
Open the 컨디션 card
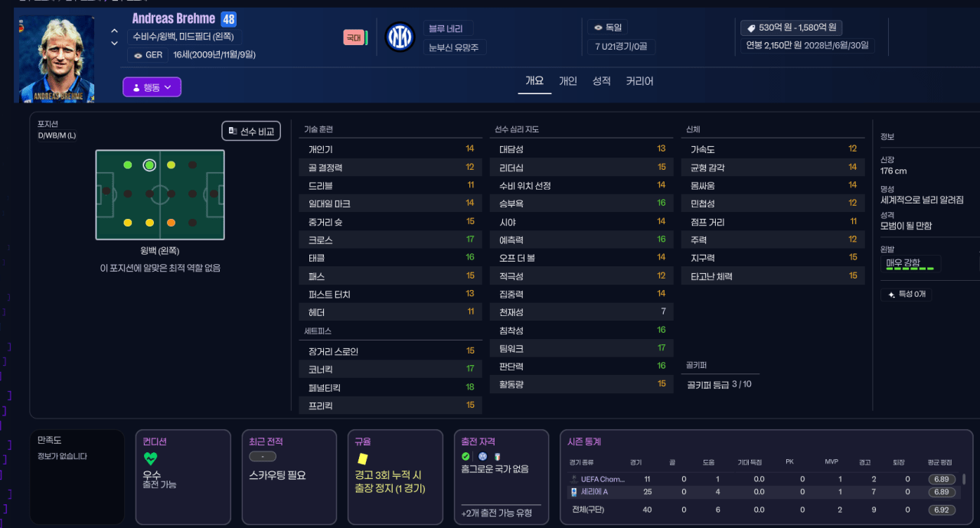[x=182, y=477]
